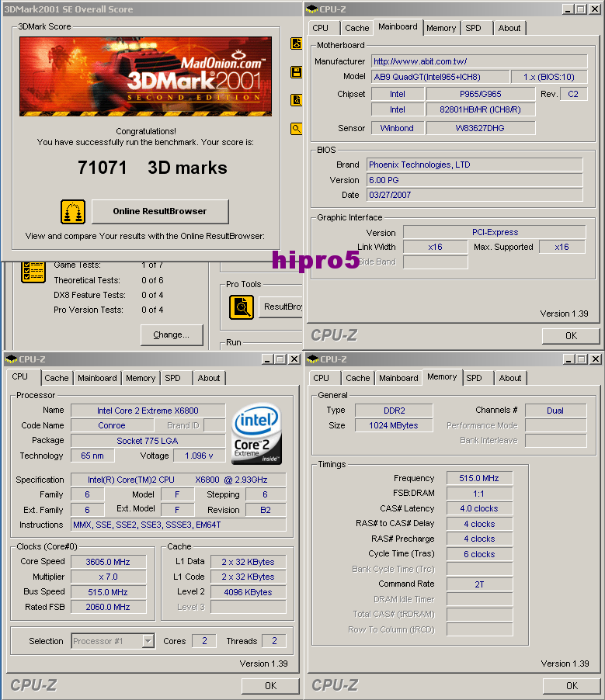This screenshot has width=605, height=700.
Task: Click the Voltage 1.096 v field
Action: (200, 456)
